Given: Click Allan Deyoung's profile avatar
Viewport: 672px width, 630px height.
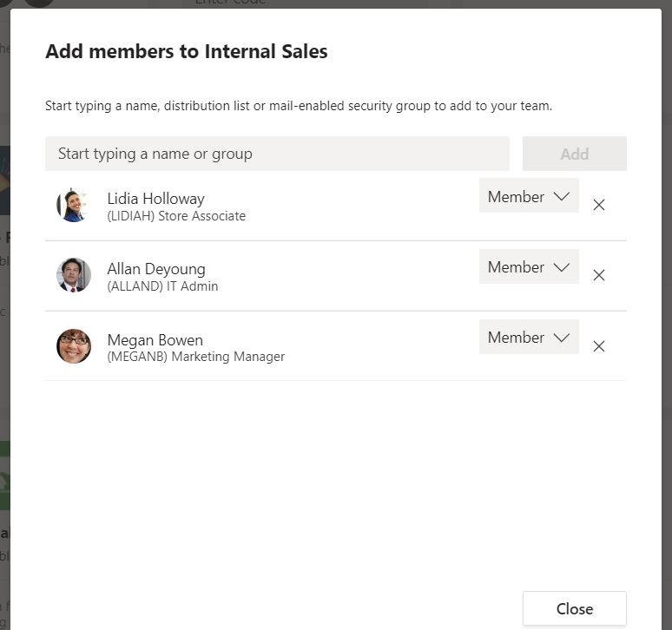Looking at the screenshot, I should [74, 275].
